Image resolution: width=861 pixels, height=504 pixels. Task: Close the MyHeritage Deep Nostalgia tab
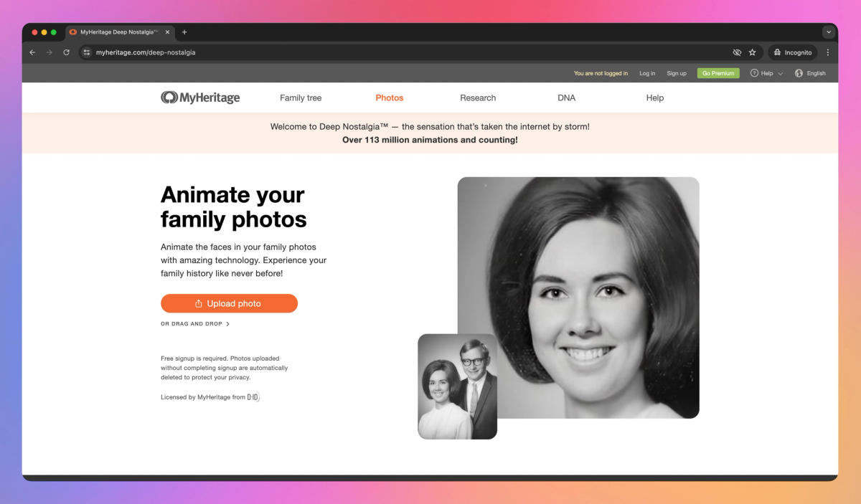[168, 32]
